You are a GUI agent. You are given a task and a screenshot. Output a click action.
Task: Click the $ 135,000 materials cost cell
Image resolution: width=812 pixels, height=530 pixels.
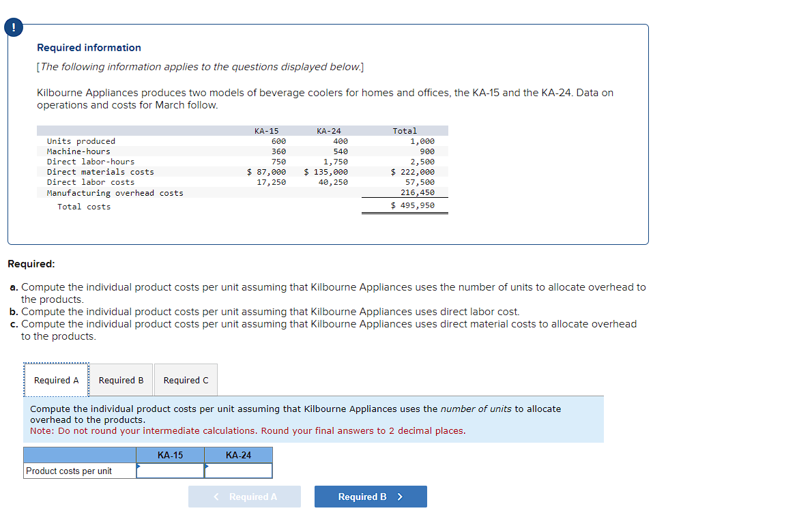pyautogui.click(x=325, y=172)
